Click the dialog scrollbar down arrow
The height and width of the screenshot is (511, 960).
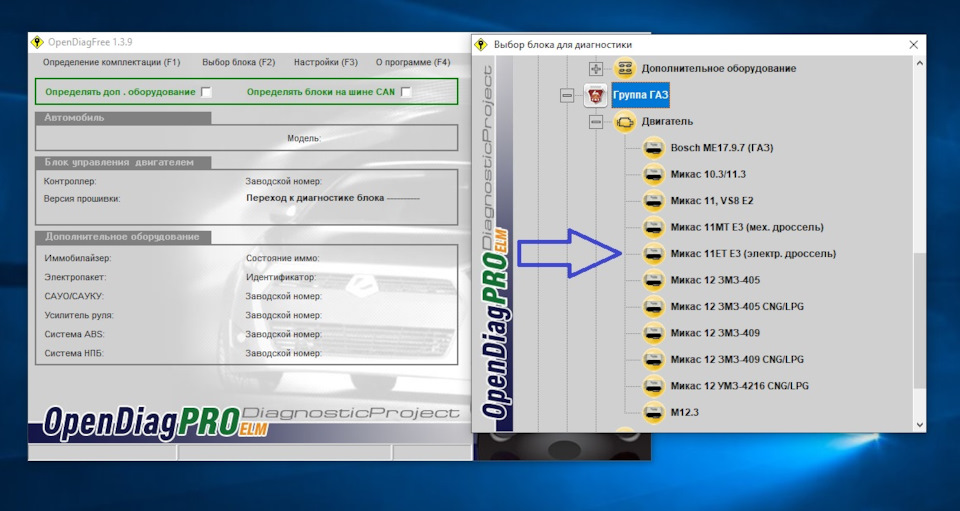point(920,425)
